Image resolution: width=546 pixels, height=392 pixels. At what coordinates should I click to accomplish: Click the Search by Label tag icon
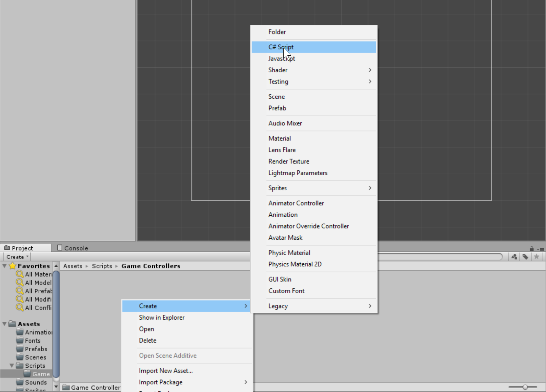(525, 257)
